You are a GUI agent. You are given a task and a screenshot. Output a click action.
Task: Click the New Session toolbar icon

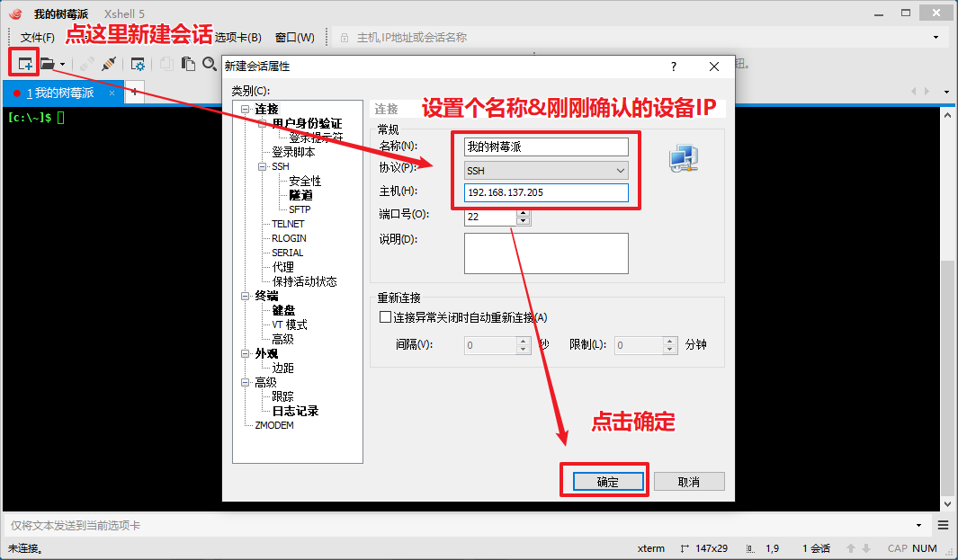pyautogui.click(x=24, y=64)
